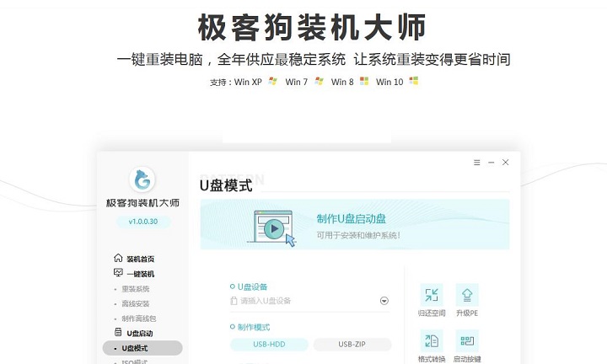The width and height of the screenshot is (607, 364).
Task: Click the USB drive icon beside U盘启动
Action: point(118,332)
